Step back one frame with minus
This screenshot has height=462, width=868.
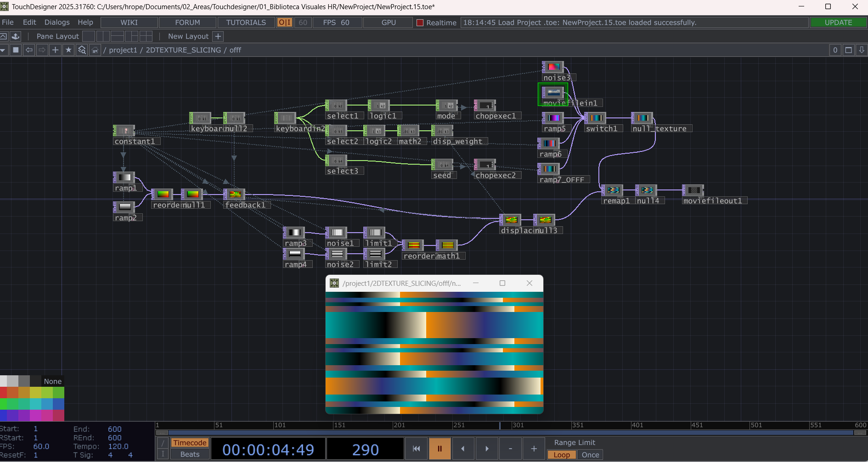(510, 449)
